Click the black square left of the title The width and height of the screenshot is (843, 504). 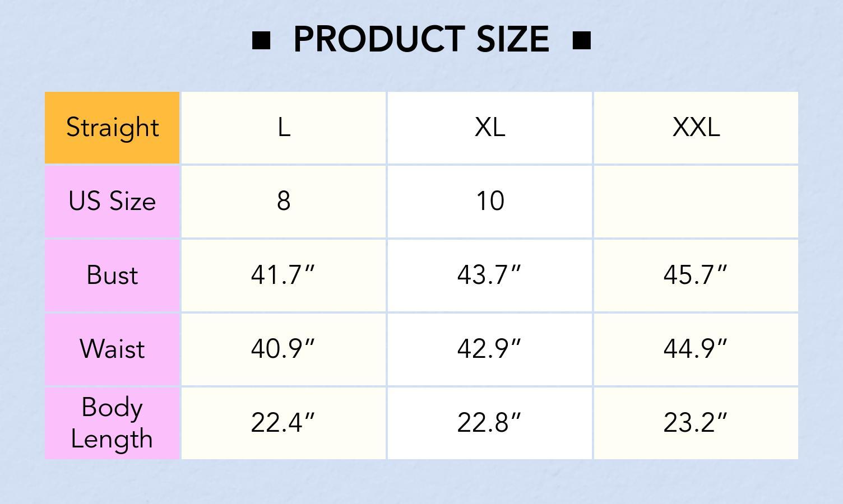[261, 40]
